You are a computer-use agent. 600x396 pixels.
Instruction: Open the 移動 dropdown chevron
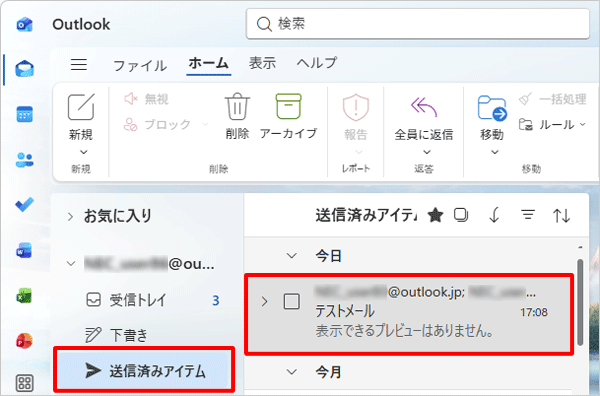pos(495,152)
